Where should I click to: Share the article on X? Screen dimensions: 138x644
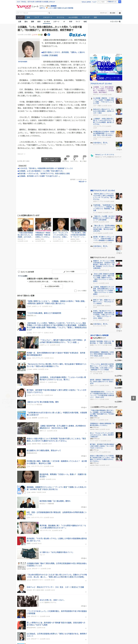45,35
